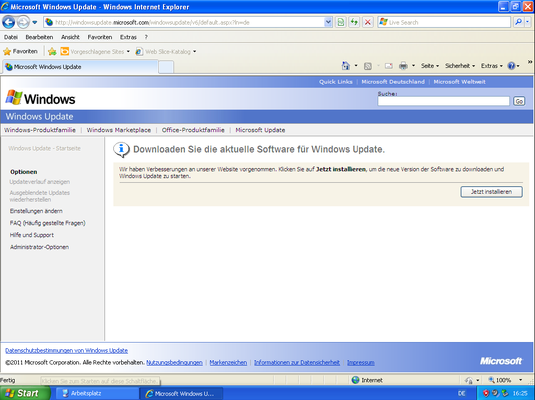
Task: Click the Windows flag logo
Action: [x=14, y=98]
